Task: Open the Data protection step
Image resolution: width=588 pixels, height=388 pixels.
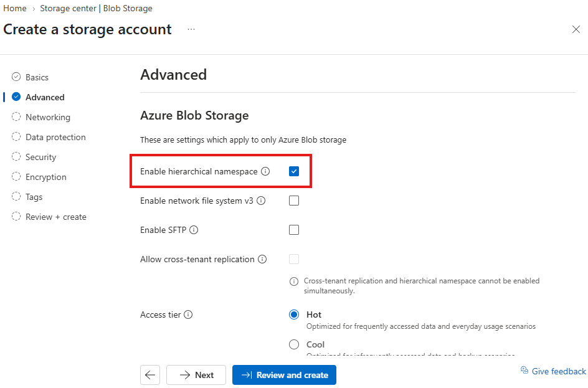Action: tap(49, 137)
